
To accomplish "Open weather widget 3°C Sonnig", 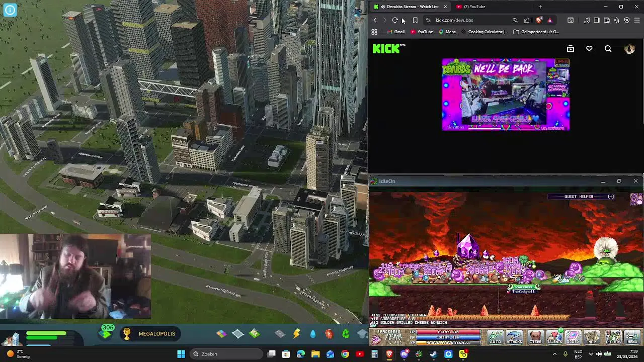I will [x=18, y=354].
